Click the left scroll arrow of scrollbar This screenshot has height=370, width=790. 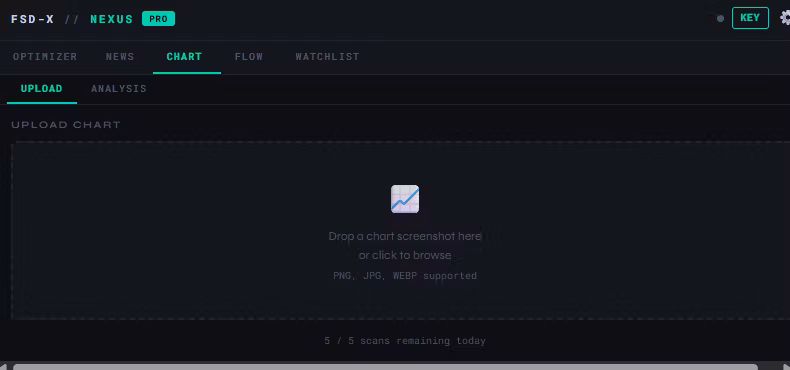(4, 366)
